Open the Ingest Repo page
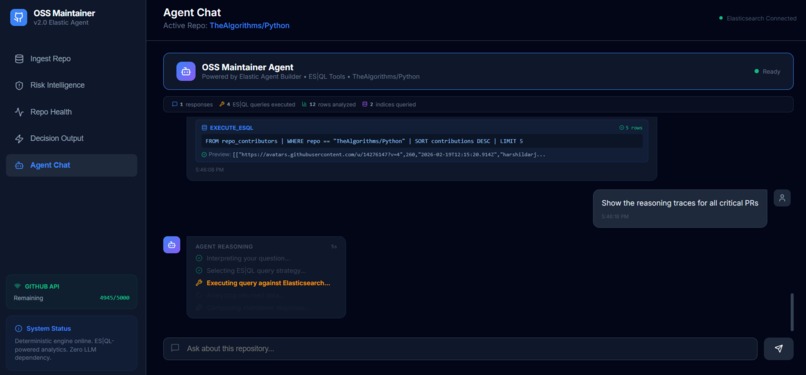Viewport: 806px width, 375px height. [71, 59]
